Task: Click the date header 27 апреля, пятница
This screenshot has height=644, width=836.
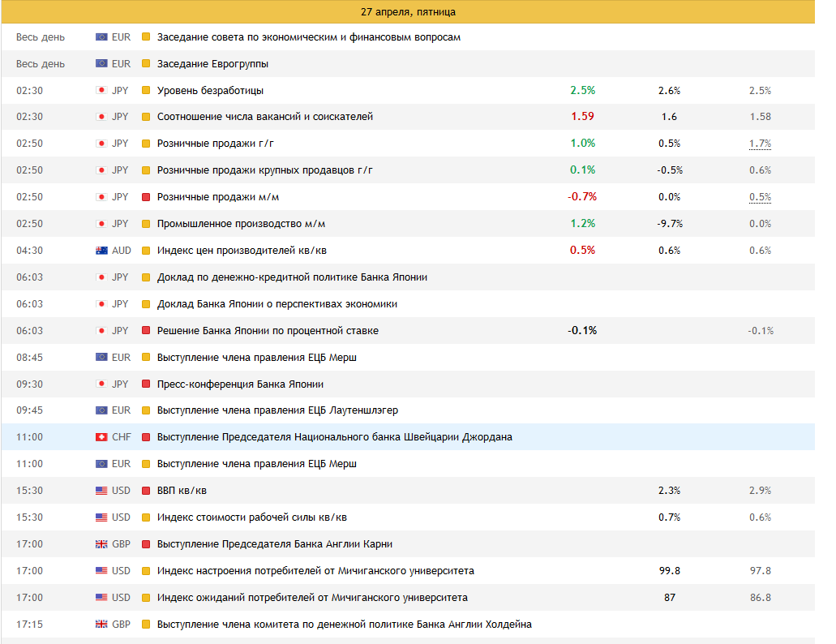Action: tap(409, 11)
